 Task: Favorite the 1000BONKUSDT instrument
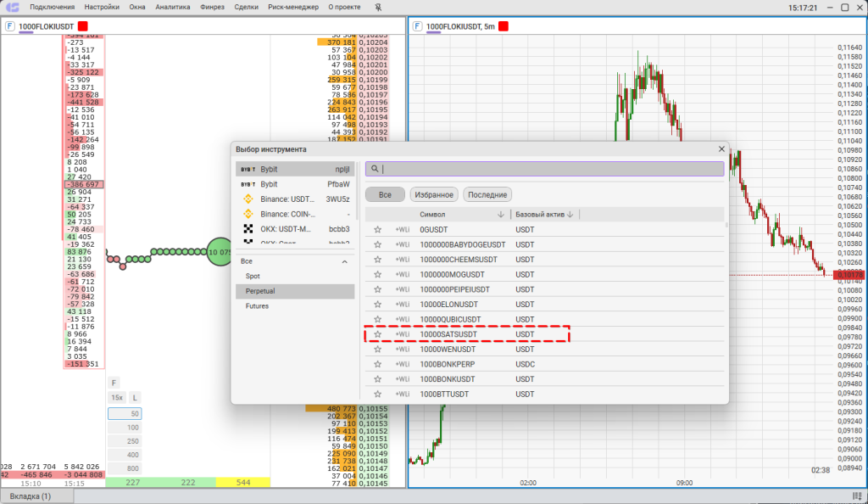click(378, 379)
